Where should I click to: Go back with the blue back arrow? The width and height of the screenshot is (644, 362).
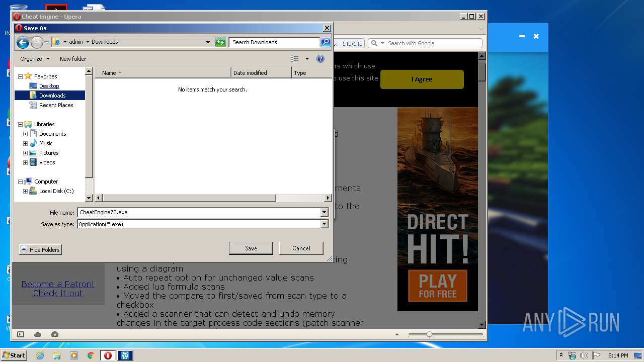point(23,43)
